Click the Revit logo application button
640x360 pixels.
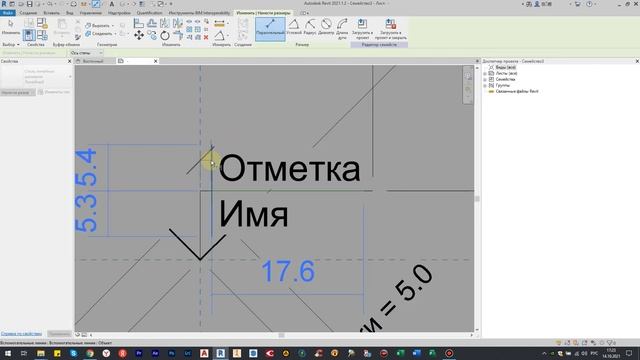tap(4, 4)
